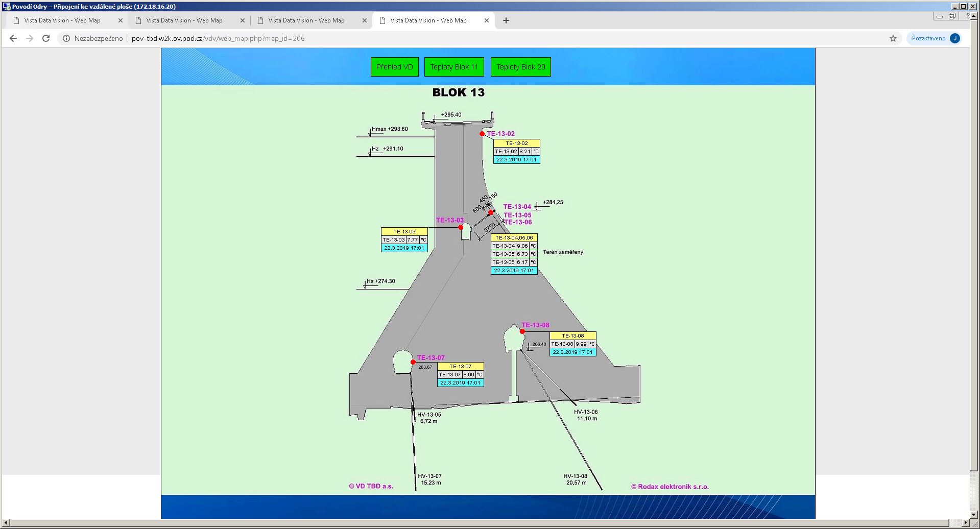Click the 6.73 value for TE-13-05
980x529 pixels.
(x=522, y=254)
